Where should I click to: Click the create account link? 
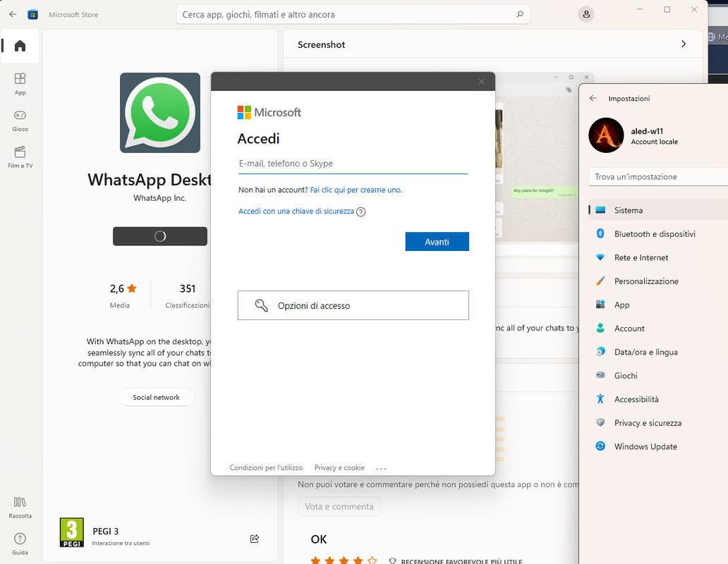(356, 190)
